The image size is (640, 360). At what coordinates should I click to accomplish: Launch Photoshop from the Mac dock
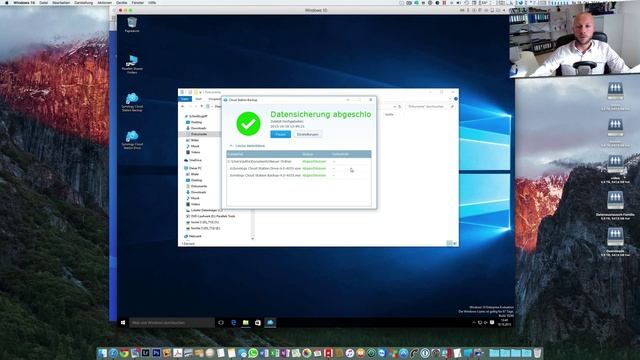click(x=156, y=353)
